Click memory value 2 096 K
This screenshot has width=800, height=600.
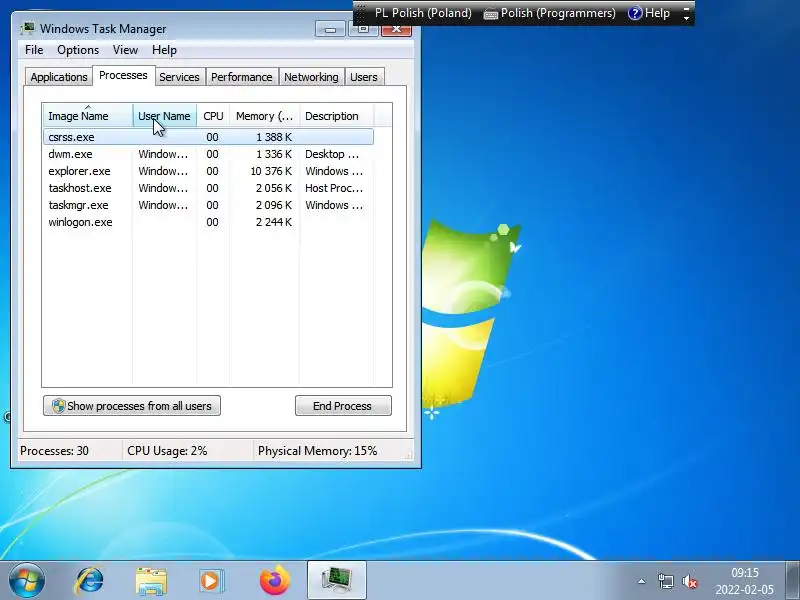[x=274, y=205]
